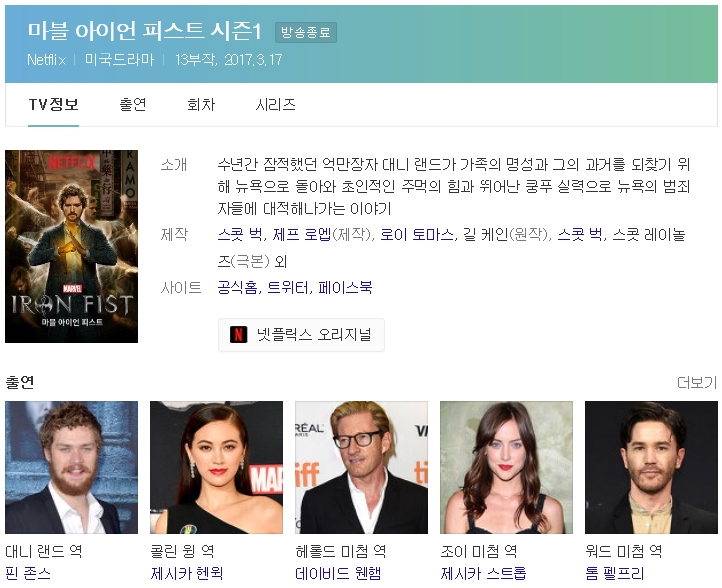Open the 시리즈 tab

coord(275,105)
